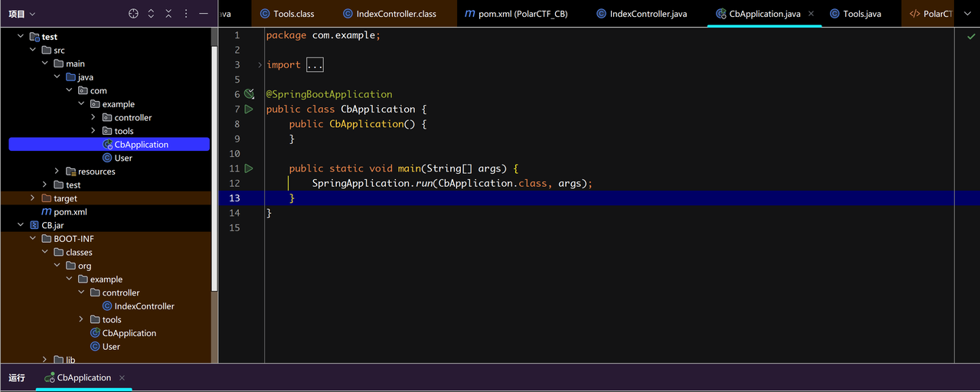
Task: Click the CbApplication constructor on line 8
Action: point(367,124)
